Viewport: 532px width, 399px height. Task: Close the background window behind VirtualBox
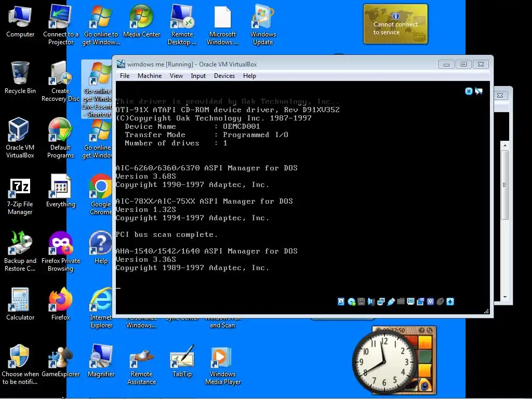tap(500, 96)
